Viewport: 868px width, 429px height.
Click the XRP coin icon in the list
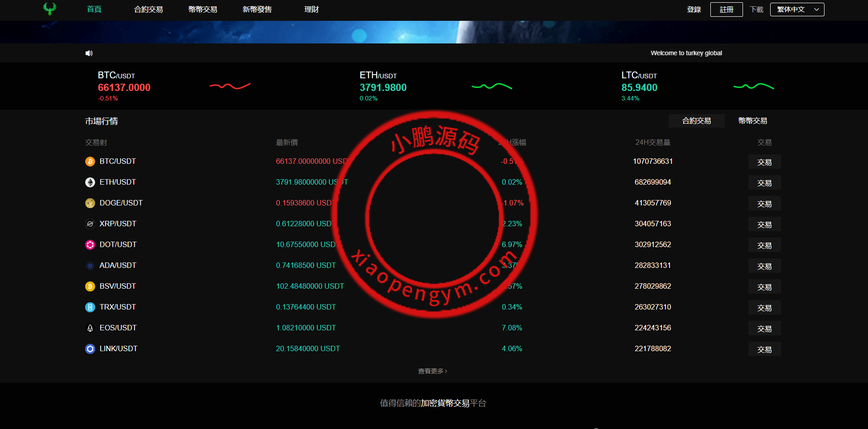pyautogui.click(x=90, y=224)
